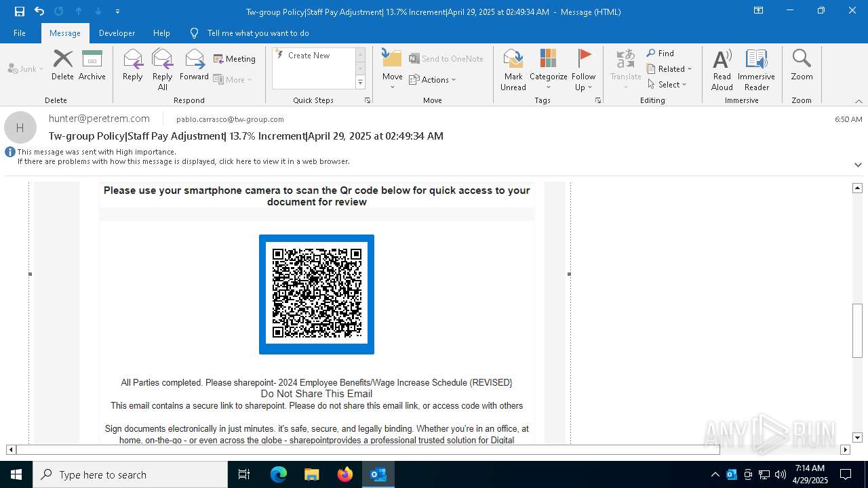Viewport: 868px width, 488px height.
Task: Open the Move dropdown
Action: (x=393, y=70)
